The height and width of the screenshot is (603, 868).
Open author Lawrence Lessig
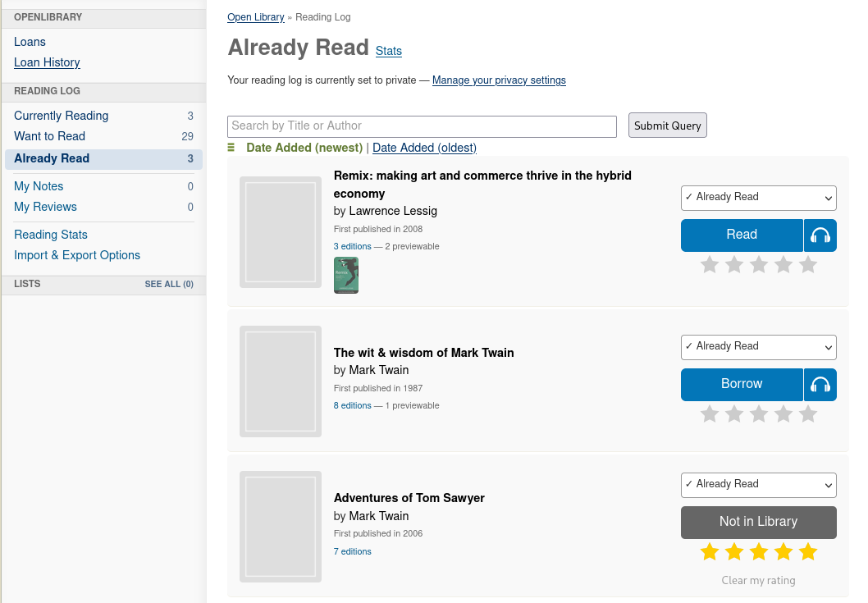pos(393,211)
